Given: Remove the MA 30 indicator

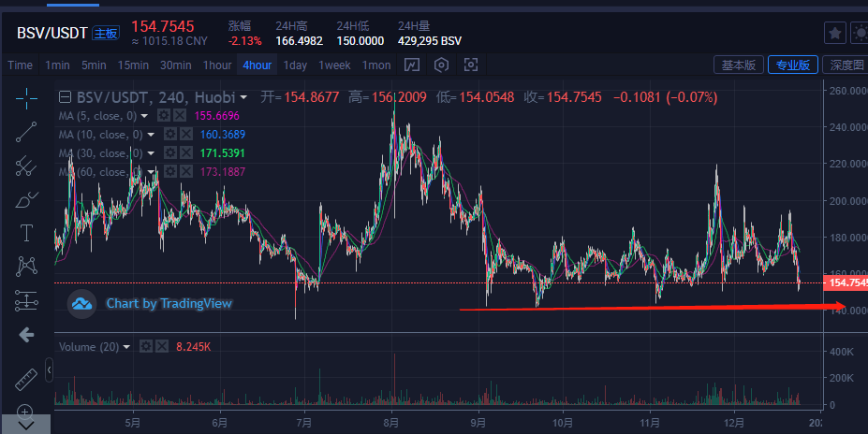Looking at the screenshot, I should pos(186,153).
